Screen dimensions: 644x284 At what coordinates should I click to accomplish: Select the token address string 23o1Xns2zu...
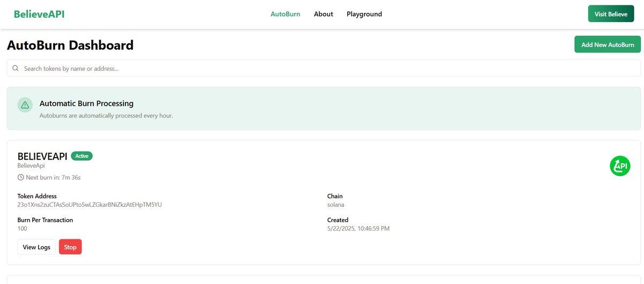coord(90,205)
